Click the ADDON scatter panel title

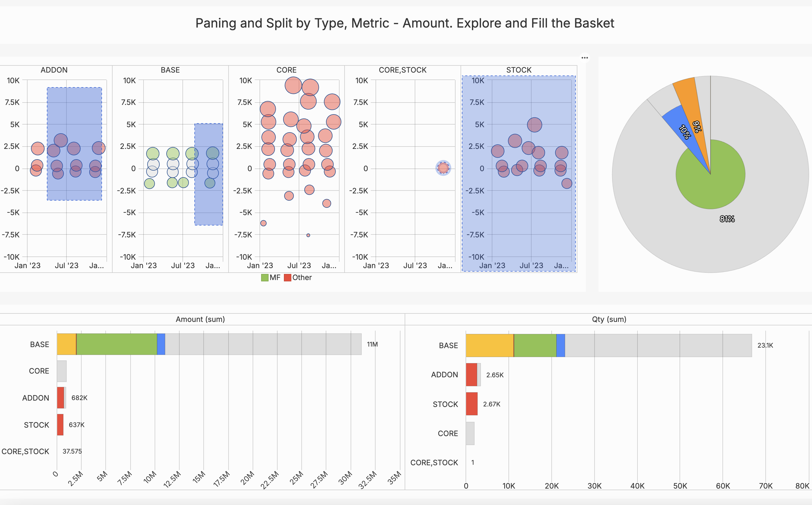tap(54, 70)
